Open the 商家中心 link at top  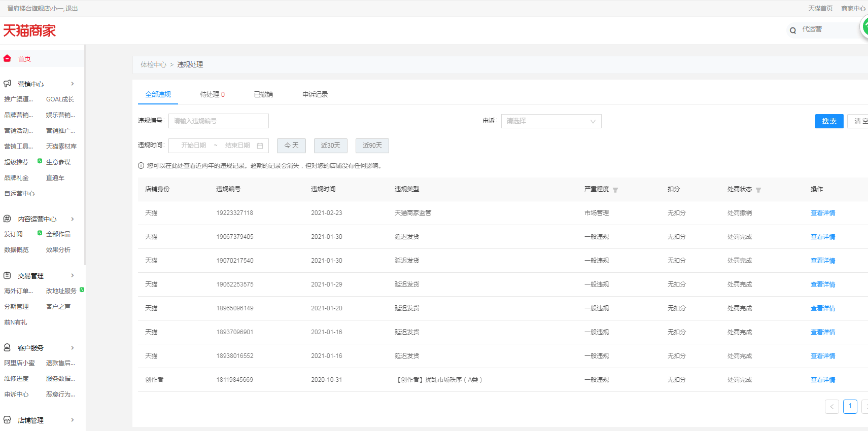click(x=853, y=9)
